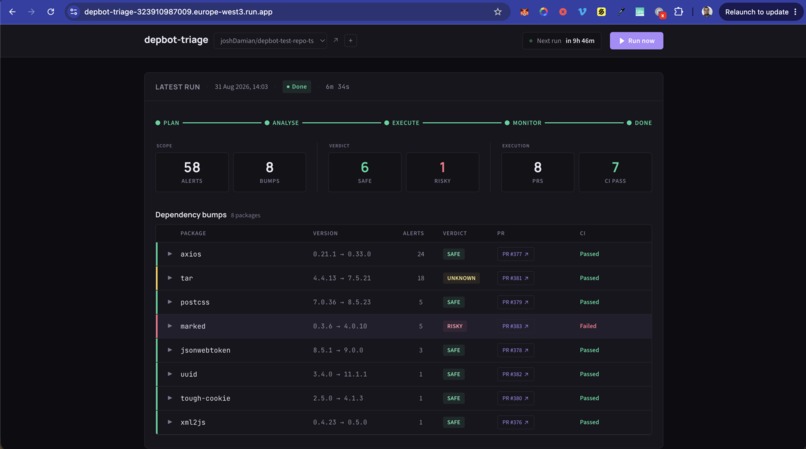This screenshot has width=806, height=449.
Task: Open the extension with red badge
Action: coord(660,12)
